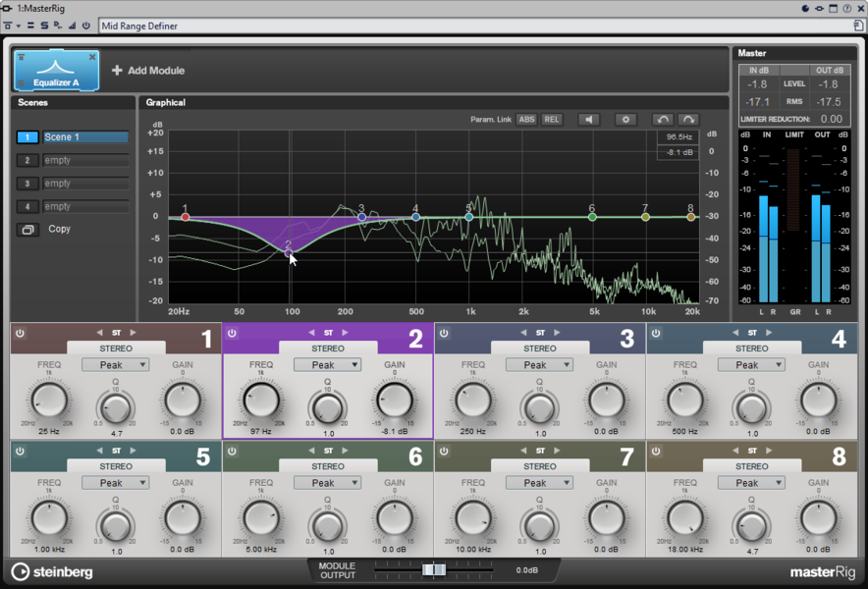Click Add Module text
The height and width of the screenshot is (589, 868).
(156, 71)
